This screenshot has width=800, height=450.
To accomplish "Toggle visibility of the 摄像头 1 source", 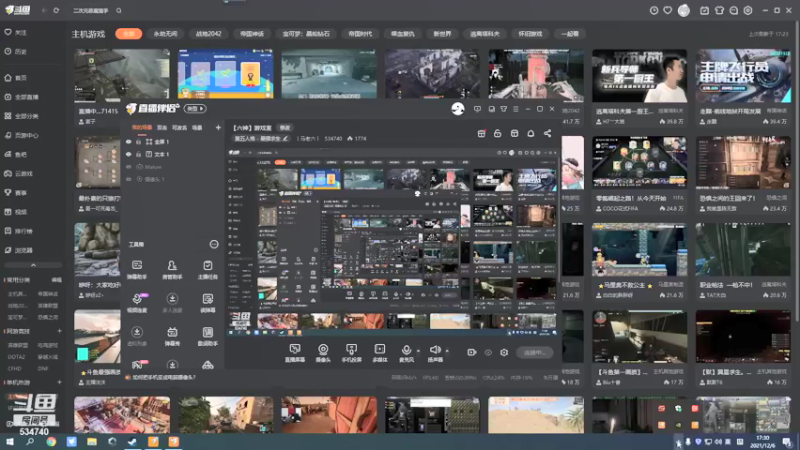I will click(129, 179).
